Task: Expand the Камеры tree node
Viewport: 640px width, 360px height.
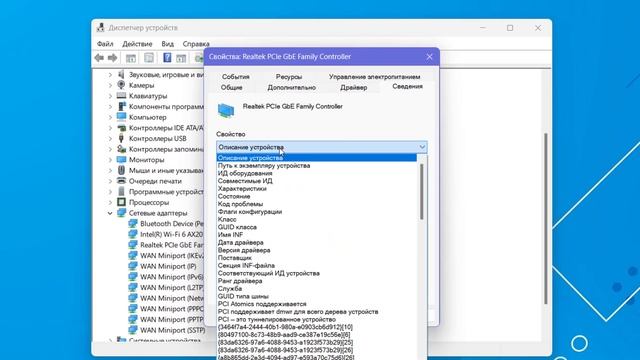Action: click(110, 85)
